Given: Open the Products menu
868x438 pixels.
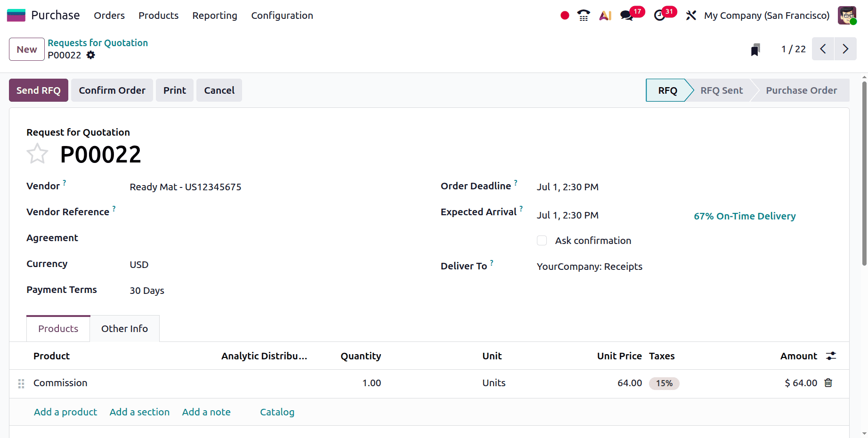Looking at the screenshot, I should pos(159,16).
